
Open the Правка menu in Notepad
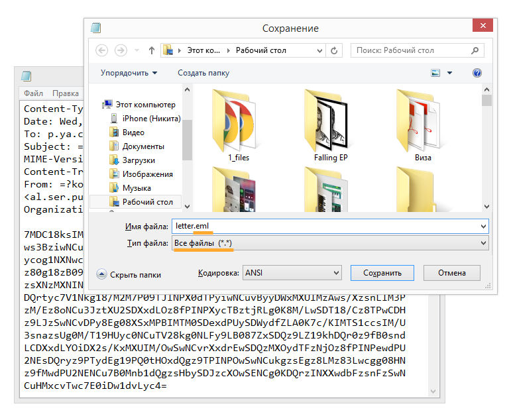pyautogui.click(x=66, y=93)
